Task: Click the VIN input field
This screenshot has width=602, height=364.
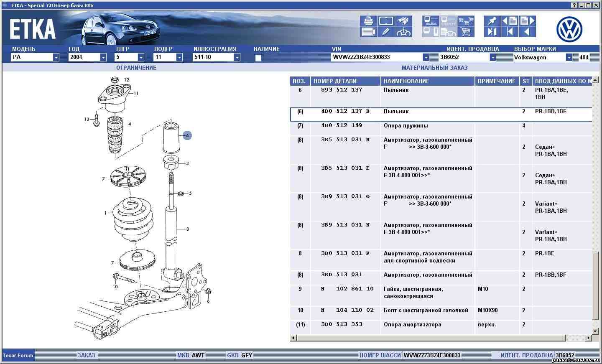Action: [x=377, y=58]
